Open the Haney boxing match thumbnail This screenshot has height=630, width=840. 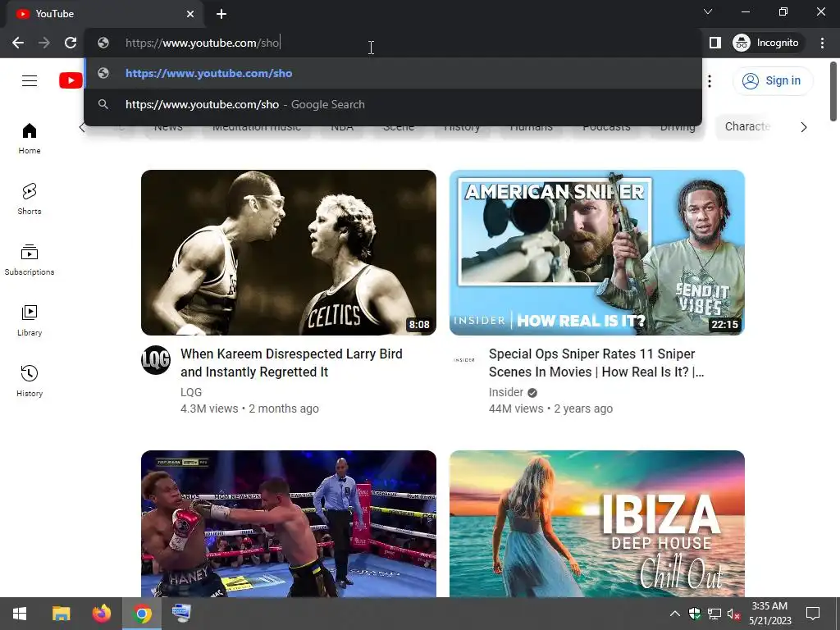coord(289,524)
